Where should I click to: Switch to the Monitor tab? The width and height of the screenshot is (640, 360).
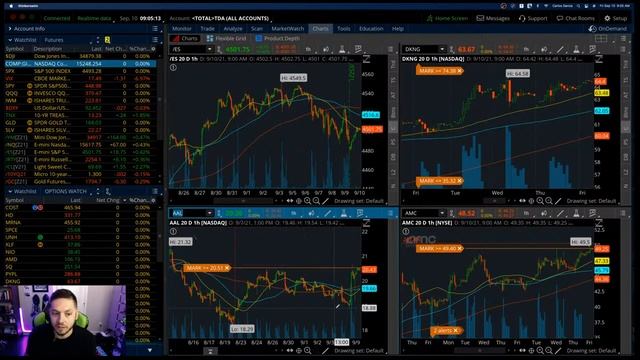coord(182,29)
